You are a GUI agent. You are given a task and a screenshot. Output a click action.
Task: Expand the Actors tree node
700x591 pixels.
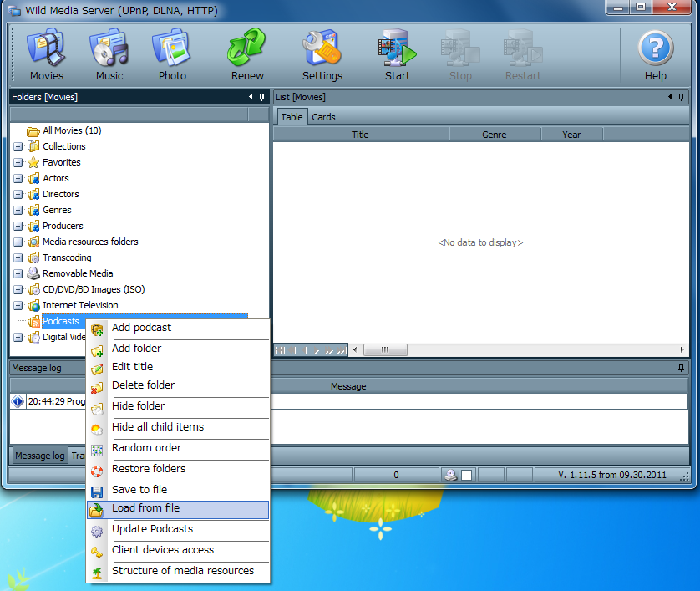pyautogui.click(x=18, y=178)
